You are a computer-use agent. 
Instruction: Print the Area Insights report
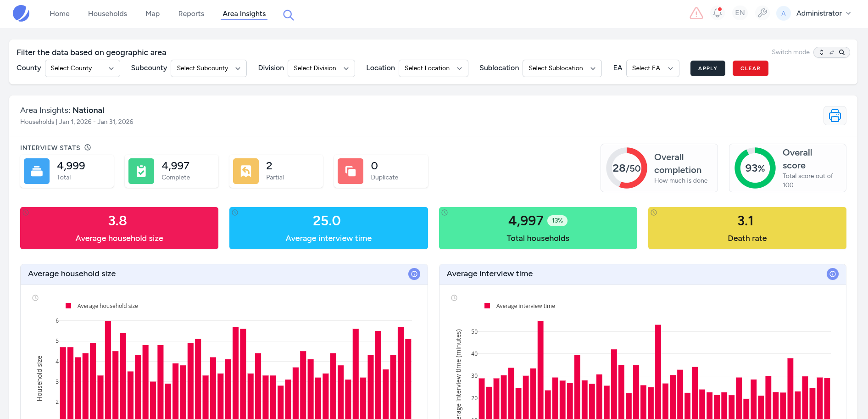[835, 116]
